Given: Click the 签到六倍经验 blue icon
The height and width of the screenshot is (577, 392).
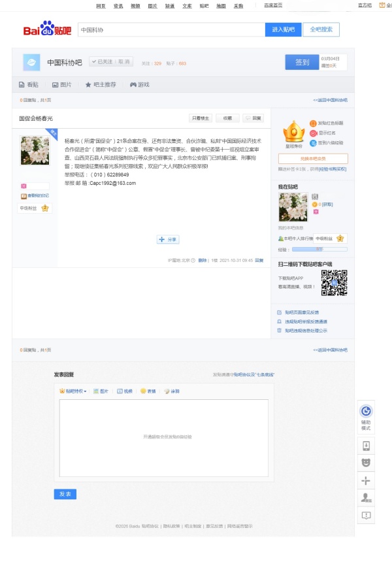Looking at the screenshot, I should (313, 142).
